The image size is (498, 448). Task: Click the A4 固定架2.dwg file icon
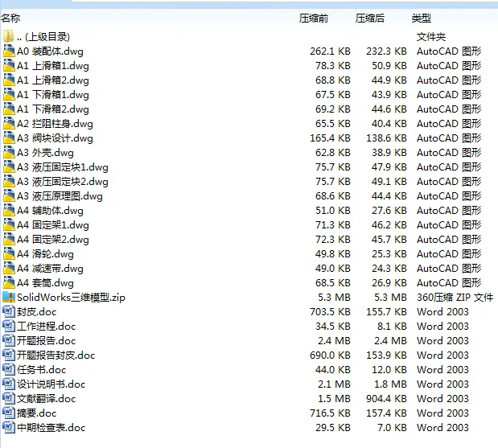point(9,240)
